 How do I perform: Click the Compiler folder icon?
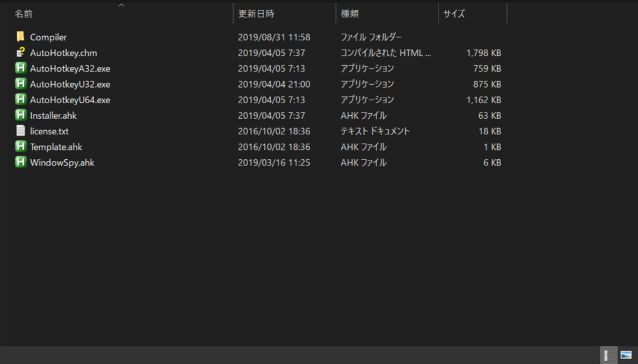[21, 37]
